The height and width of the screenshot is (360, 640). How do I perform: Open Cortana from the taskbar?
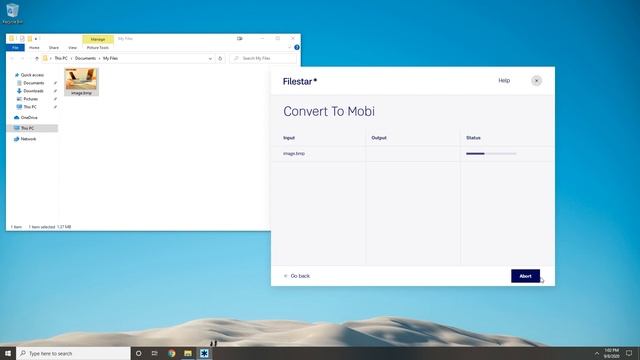coord(139,353)
